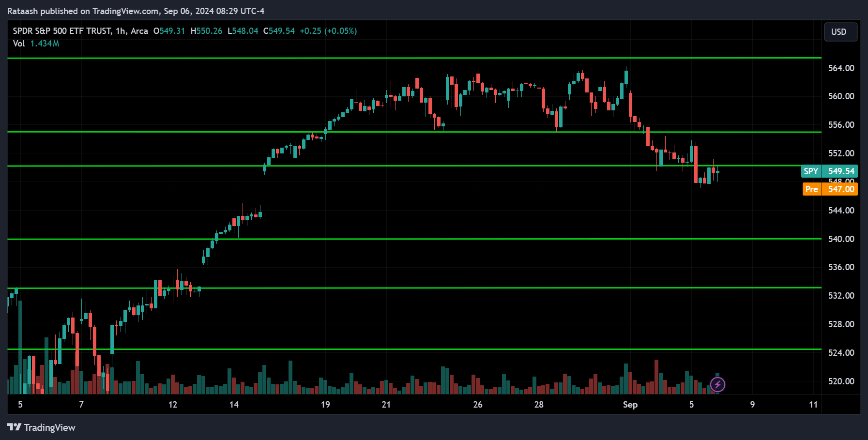The width and height of the screenshot is (868, 440).
Task: Select the dotted orange pre-market price line
Action: point(405,189)
